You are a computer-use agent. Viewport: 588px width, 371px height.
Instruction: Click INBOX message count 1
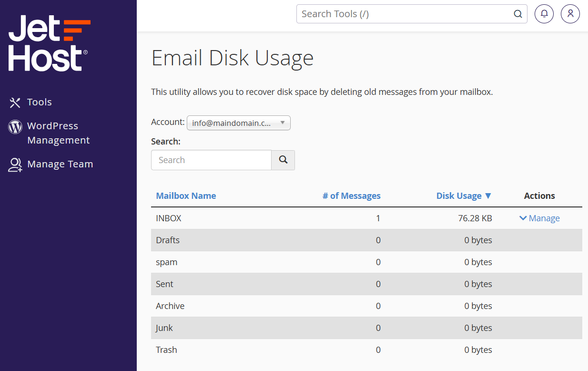(378, 218)
